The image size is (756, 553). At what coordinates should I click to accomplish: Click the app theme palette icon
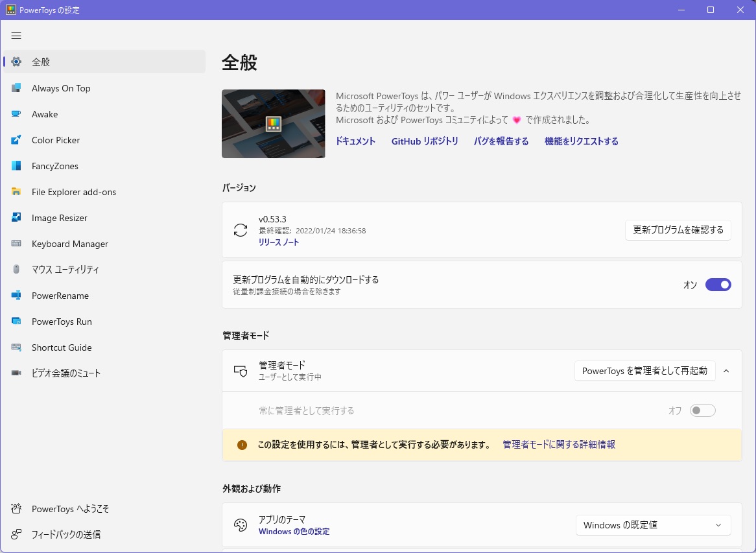[241, 525]
